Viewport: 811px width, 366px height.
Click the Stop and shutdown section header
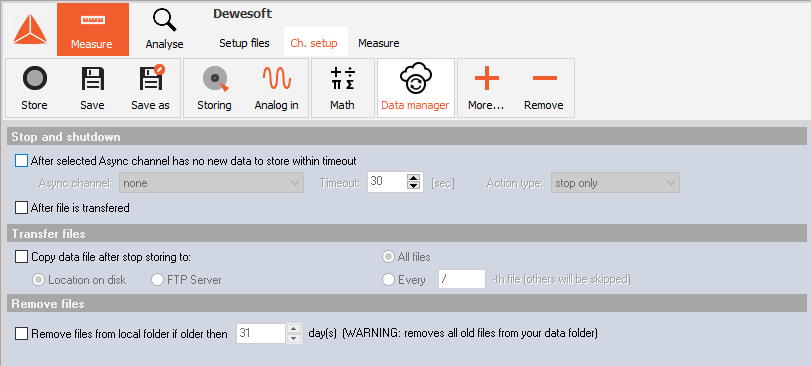click(x=407, y=136)
